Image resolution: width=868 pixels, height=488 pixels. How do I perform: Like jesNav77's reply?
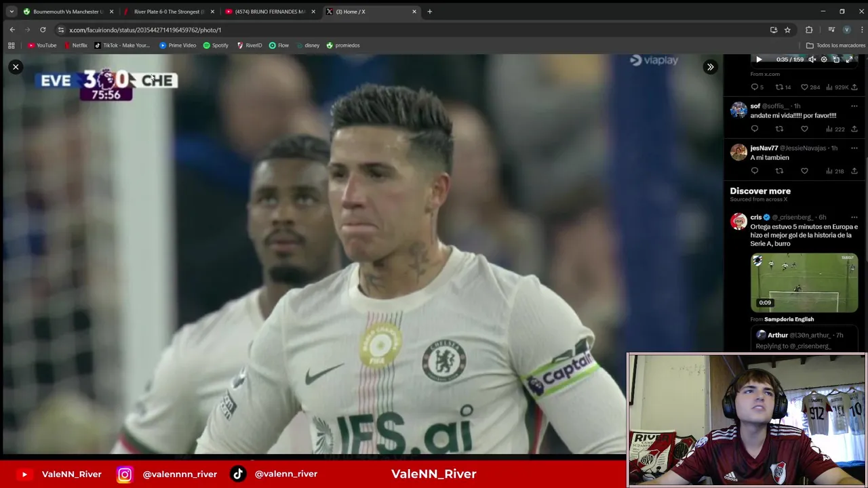tap(804, 171)
